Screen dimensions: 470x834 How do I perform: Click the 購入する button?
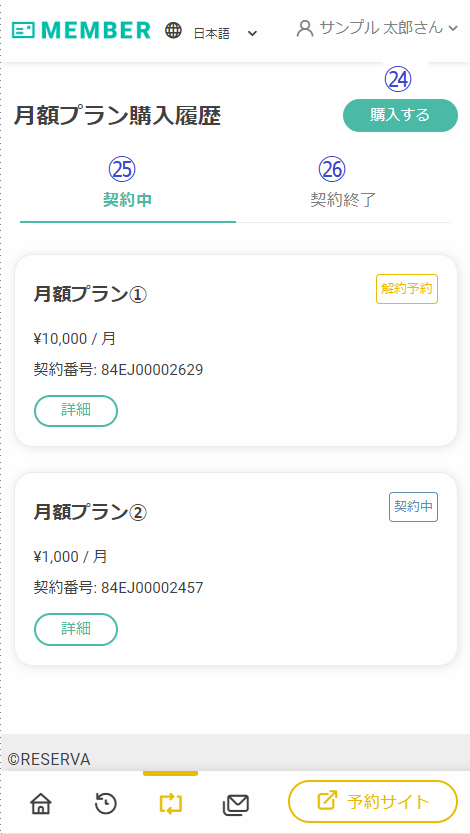pyautogui.click(x=400, y=115)
